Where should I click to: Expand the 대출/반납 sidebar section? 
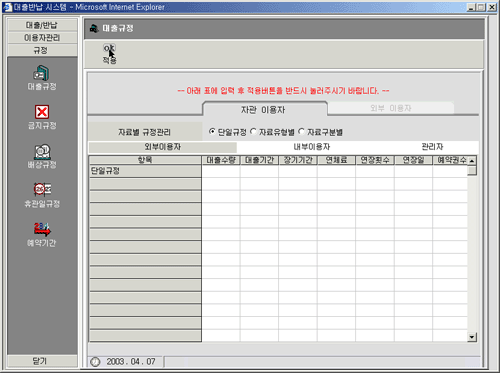tap(42, 25)
